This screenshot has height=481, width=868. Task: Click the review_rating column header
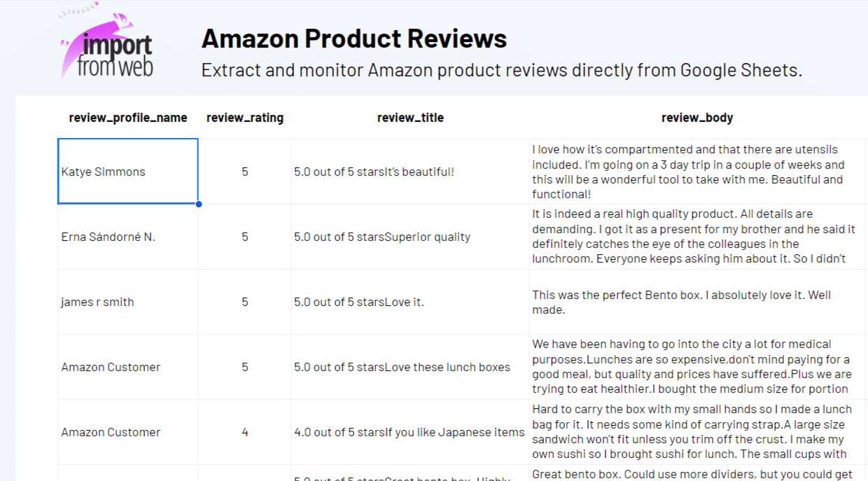tap(245, 118)
